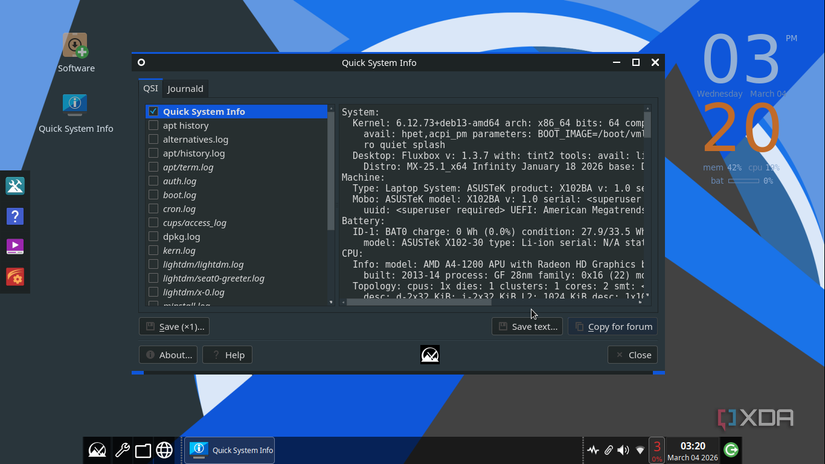
Task: Check the apt history checkbox
Action: (153, 125)
